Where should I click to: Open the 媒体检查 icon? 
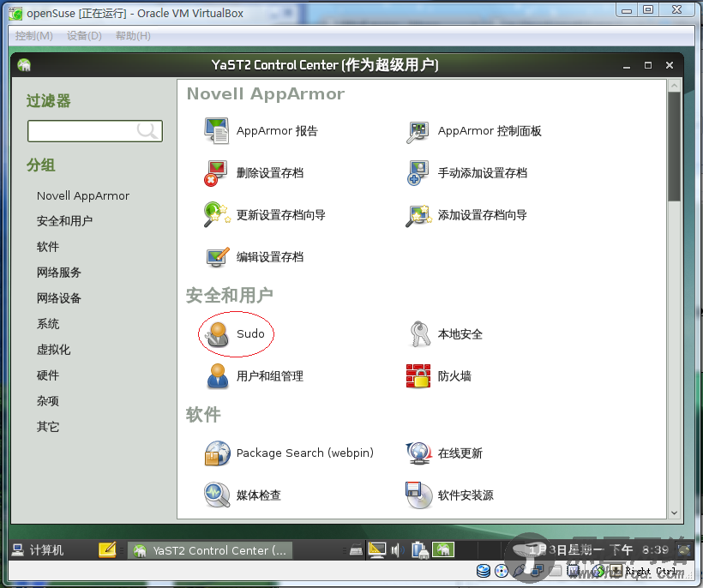(x=217, y=495)
